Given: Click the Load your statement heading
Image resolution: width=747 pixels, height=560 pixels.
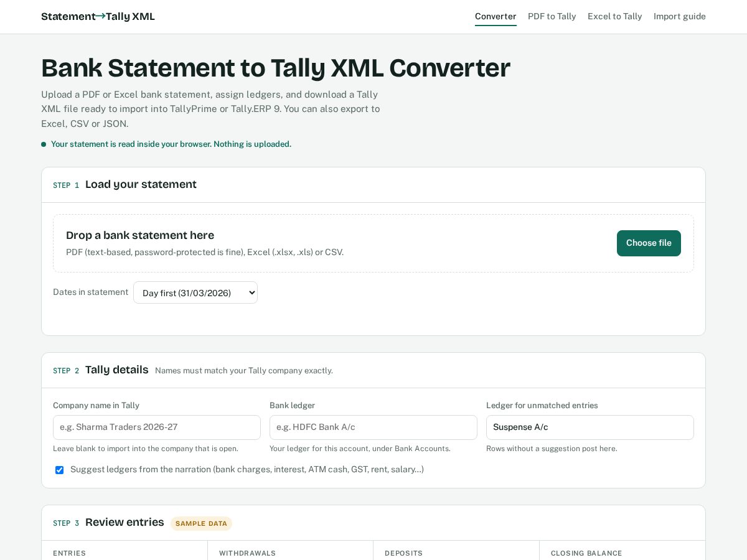Looking at the screenshot, I should tap(141, 184).
